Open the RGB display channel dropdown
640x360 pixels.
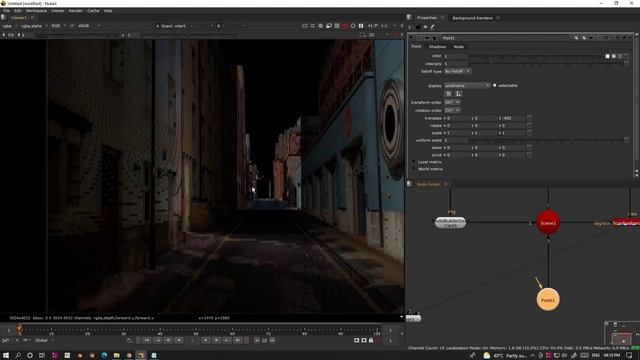point(58,26)
